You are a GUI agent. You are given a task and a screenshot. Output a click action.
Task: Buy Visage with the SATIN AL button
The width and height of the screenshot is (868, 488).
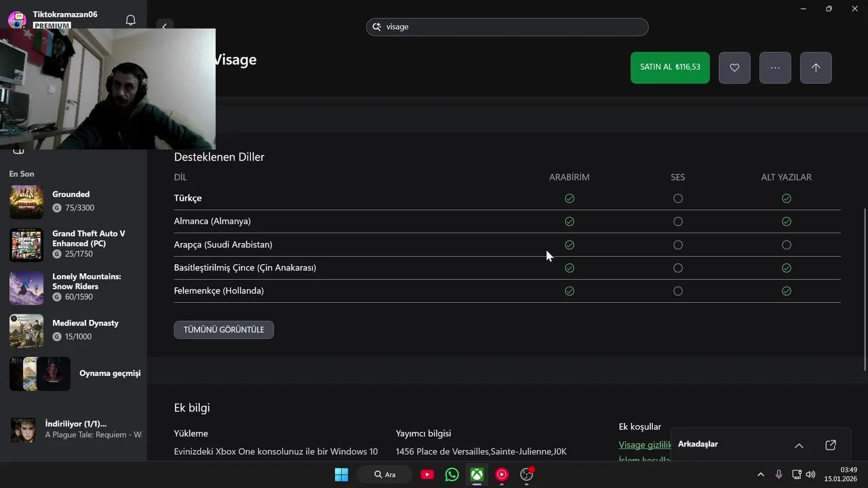670,68
